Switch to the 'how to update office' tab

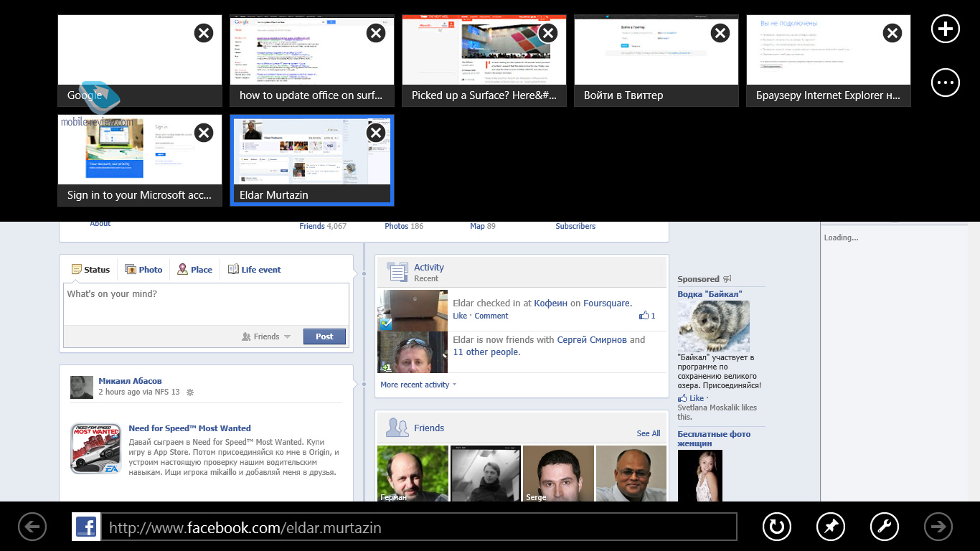point(311,61)
